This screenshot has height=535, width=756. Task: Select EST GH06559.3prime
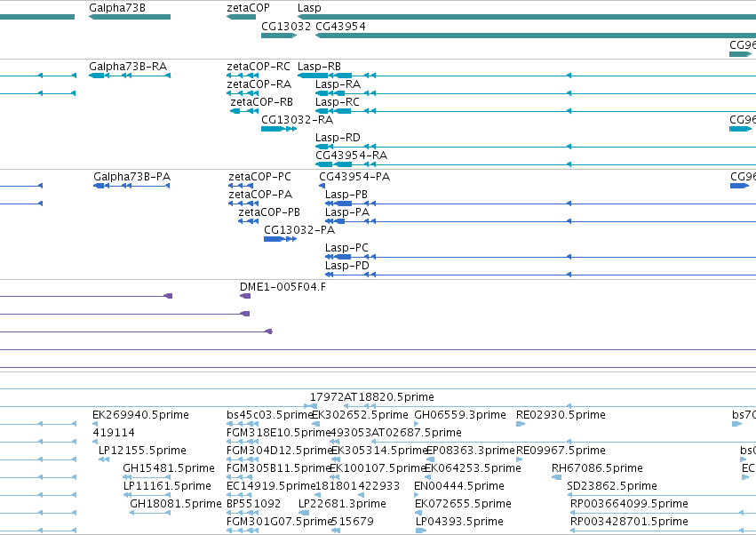(x=460, y=415)
